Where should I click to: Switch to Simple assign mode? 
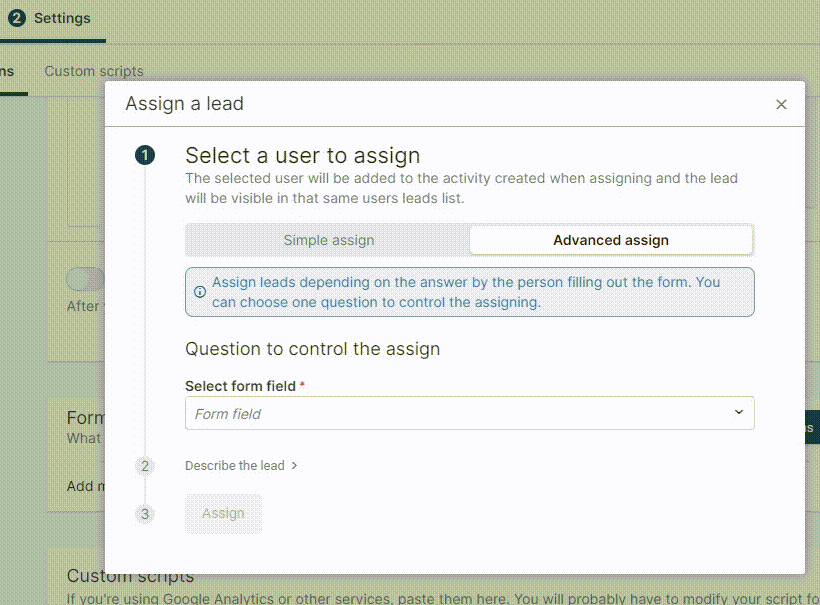(328, 240)
